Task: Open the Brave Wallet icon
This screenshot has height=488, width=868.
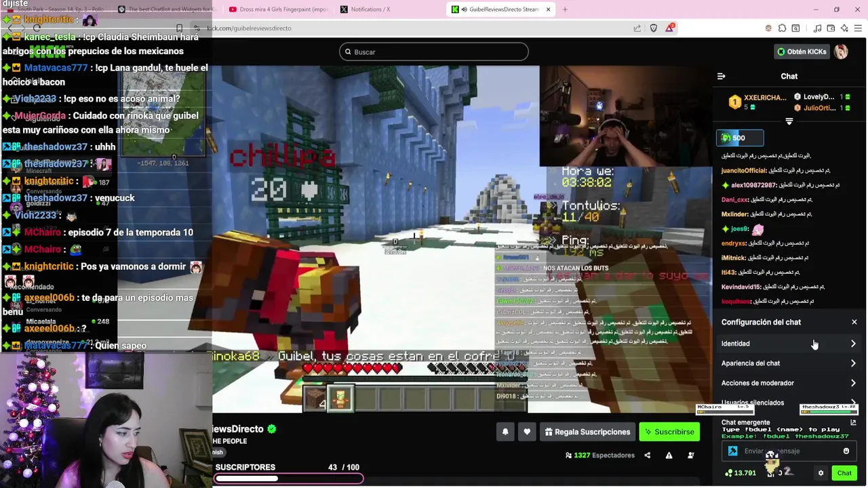Action: point(831,28)
